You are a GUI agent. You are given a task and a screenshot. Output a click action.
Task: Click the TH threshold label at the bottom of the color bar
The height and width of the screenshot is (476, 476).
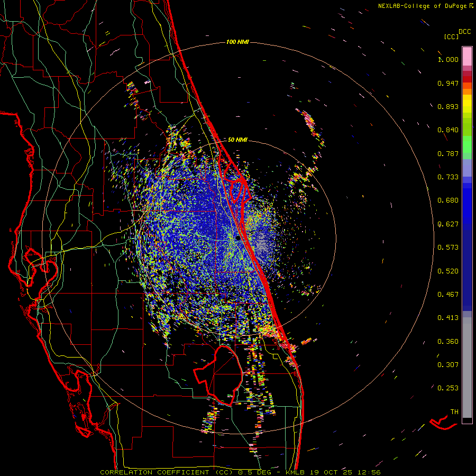(454, 412)
